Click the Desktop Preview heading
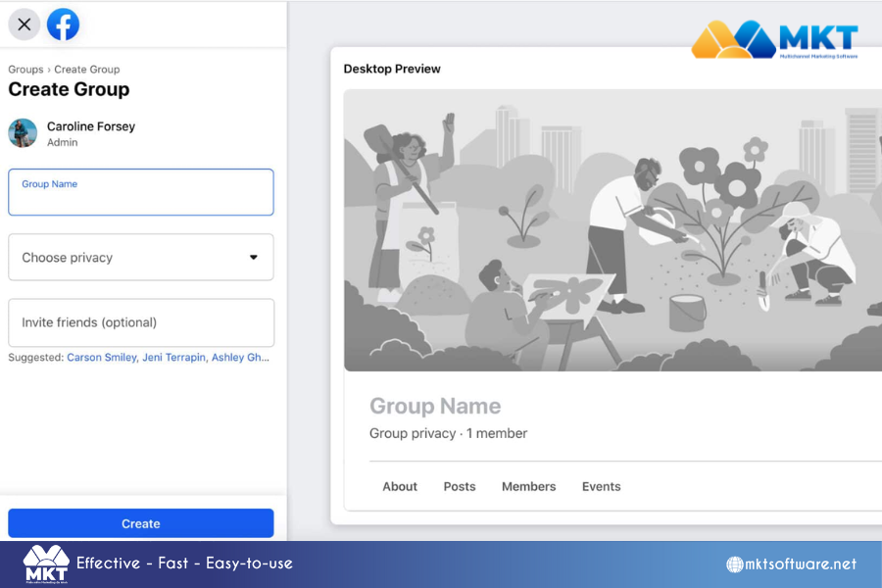Viewport: 882px width, 588px height. [392, 69]
